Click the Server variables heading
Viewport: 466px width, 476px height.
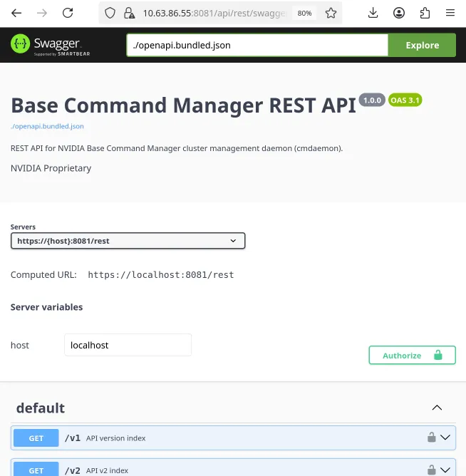pyautogui.click(x=46, y=307)
